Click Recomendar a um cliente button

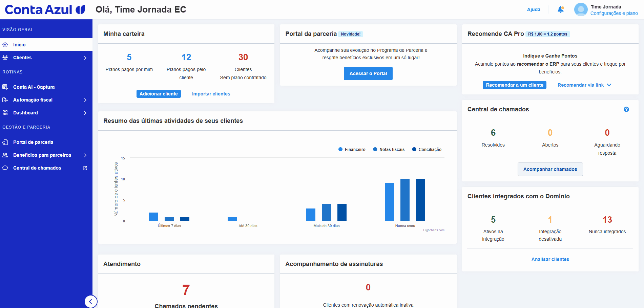(515, 85)
